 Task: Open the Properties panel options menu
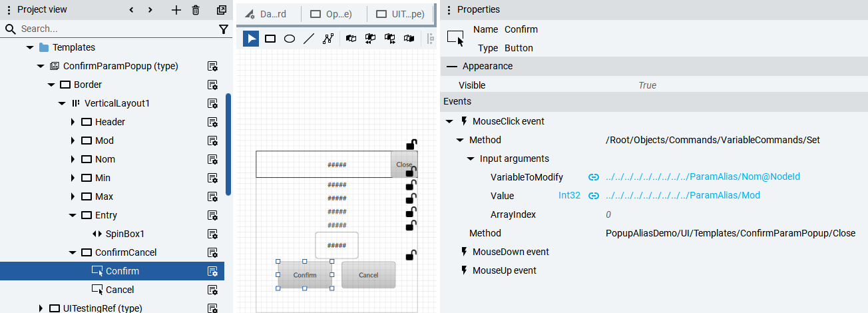tap(449, 10)
